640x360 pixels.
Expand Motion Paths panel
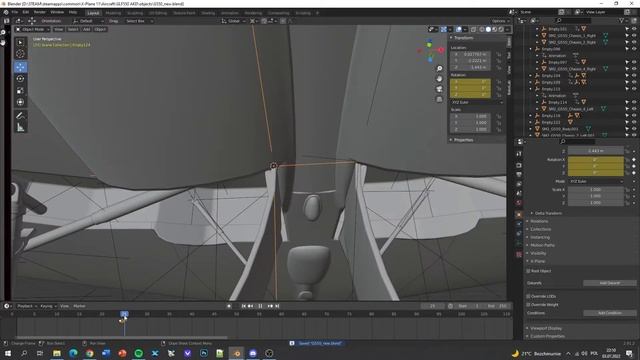542,245
